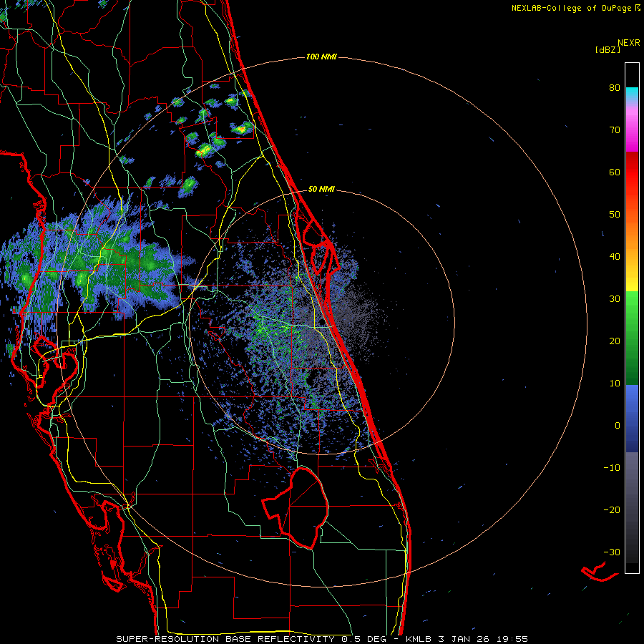
Task: Click the 30 value on the dBZ scale
Action: pos(615,299)
